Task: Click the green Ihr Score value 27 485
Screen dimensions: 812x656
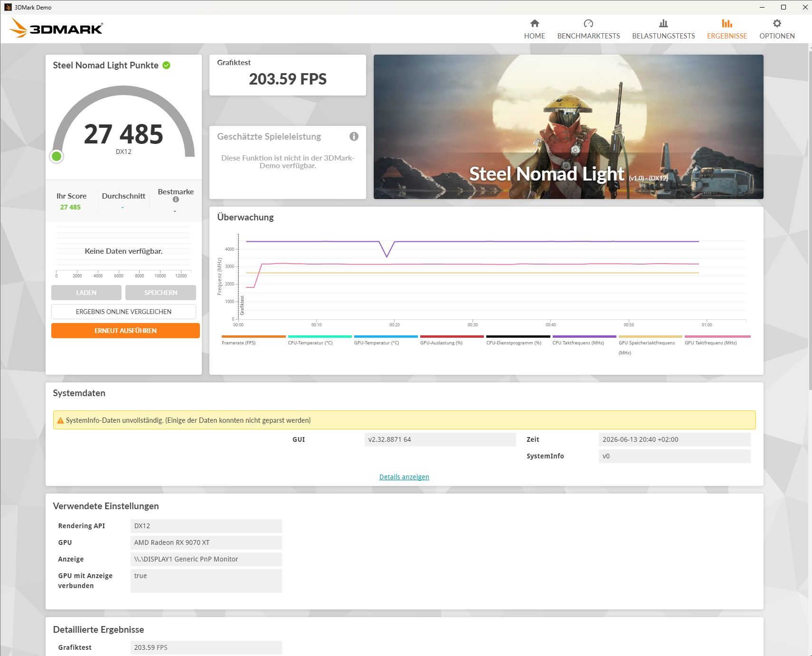Action: click(x=70, y=207)
